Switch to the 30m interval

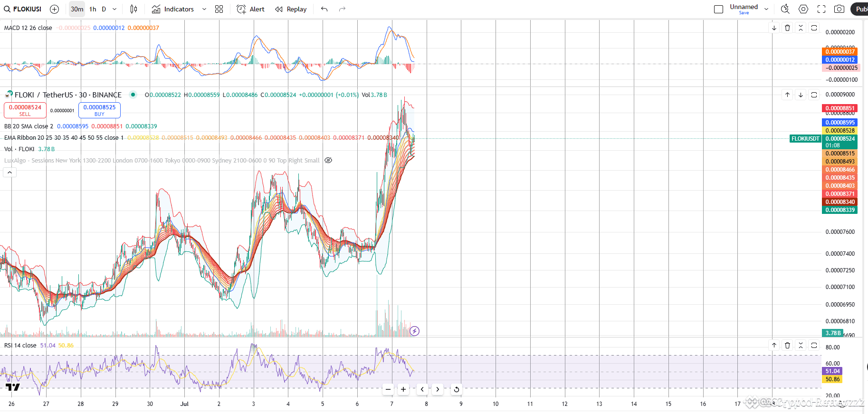click(77, 9)
